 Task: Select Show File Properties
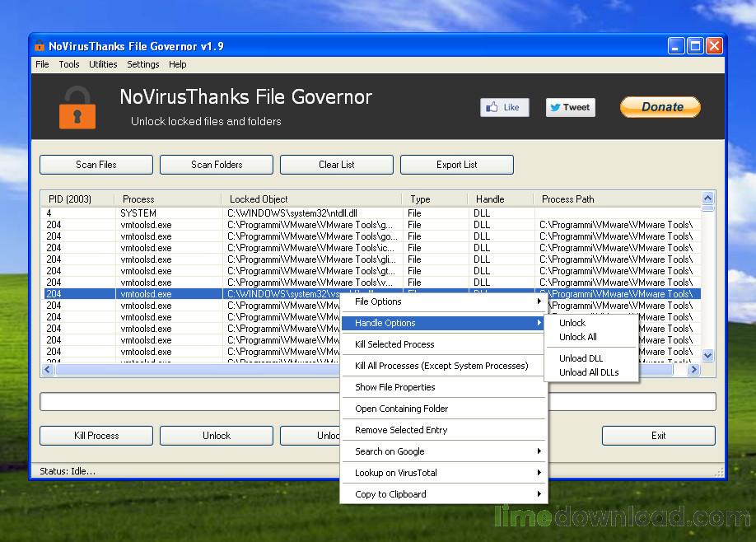coord(443,387)
